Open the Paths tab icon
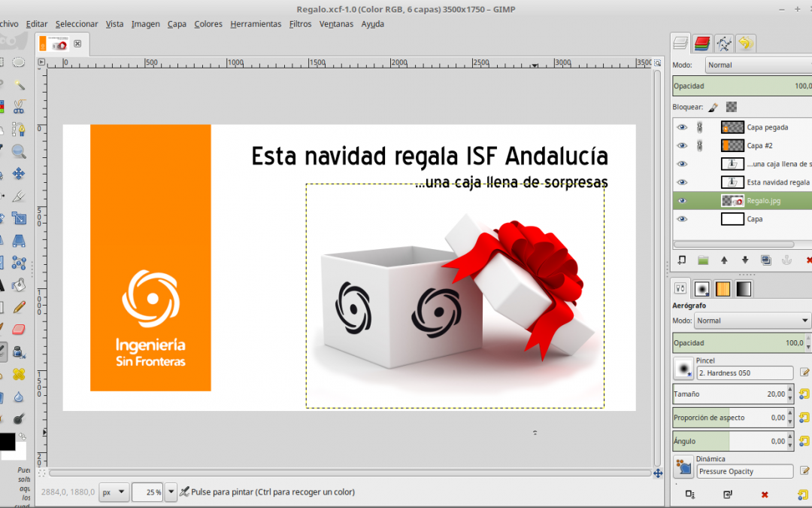The height and width of the screenshot is (508, 812). pos(723,44)
